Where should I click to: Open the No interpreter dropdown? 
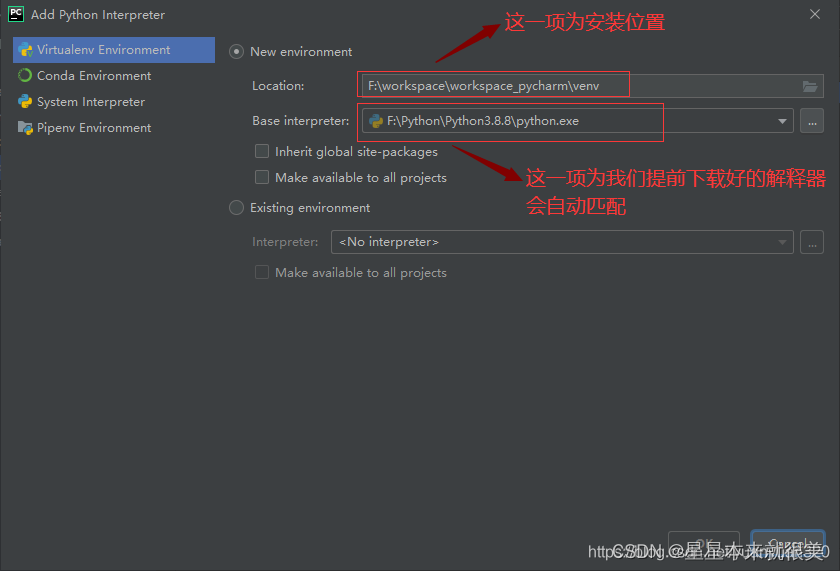click(562, 242)
